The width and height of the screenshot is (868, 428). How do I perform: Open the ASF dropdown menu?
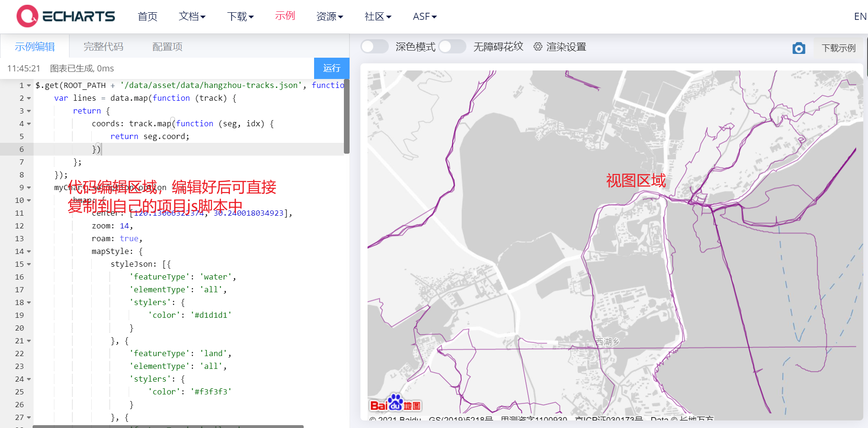point(425,17)
